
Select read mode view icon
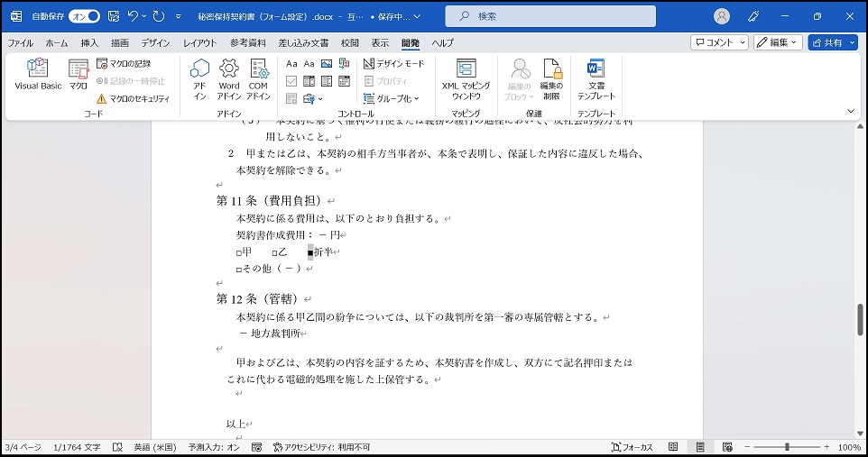pyautogui.click(x=673, y=447)
